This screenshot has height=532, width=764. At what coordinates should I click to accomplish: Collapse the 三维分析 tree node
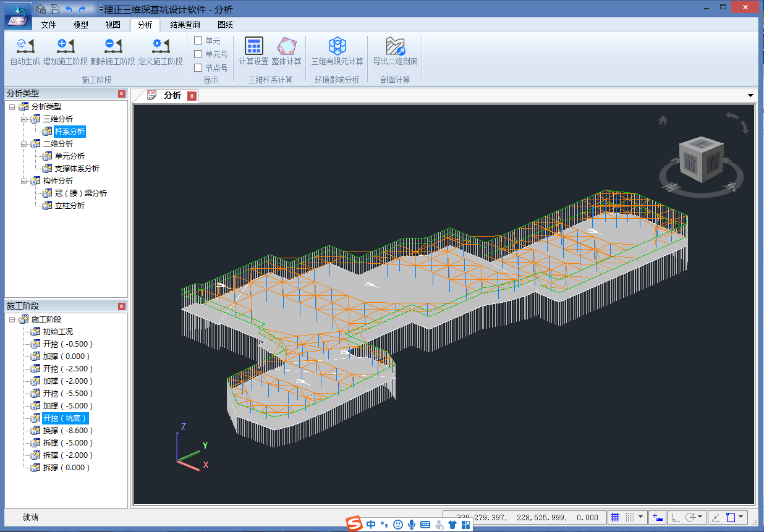click(23, 119)
